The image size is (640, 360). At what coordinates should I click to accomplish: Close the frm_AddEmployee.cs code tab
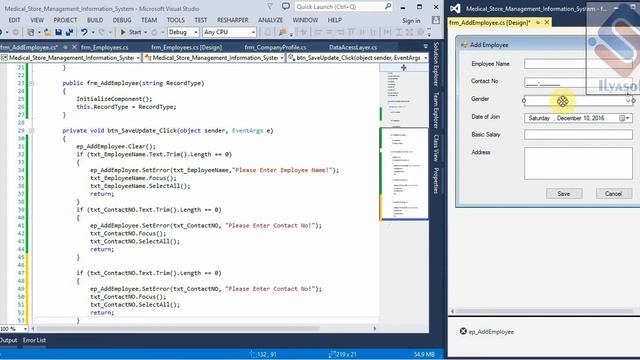(74, 47)
